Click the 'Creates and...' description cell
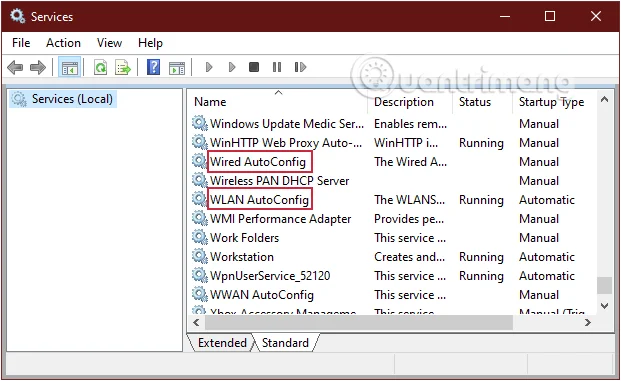The image size is (621, 381). (410, 257)
